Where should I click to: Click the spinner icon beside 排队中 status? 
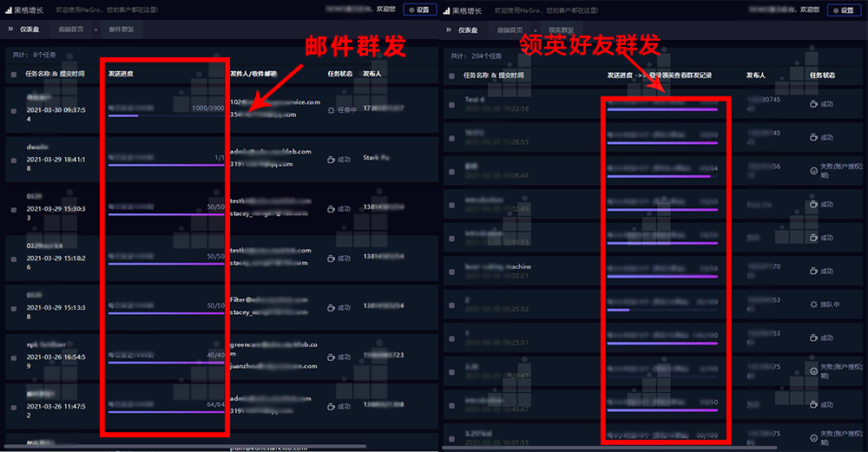pyautogui.click(x=812, y=304)
